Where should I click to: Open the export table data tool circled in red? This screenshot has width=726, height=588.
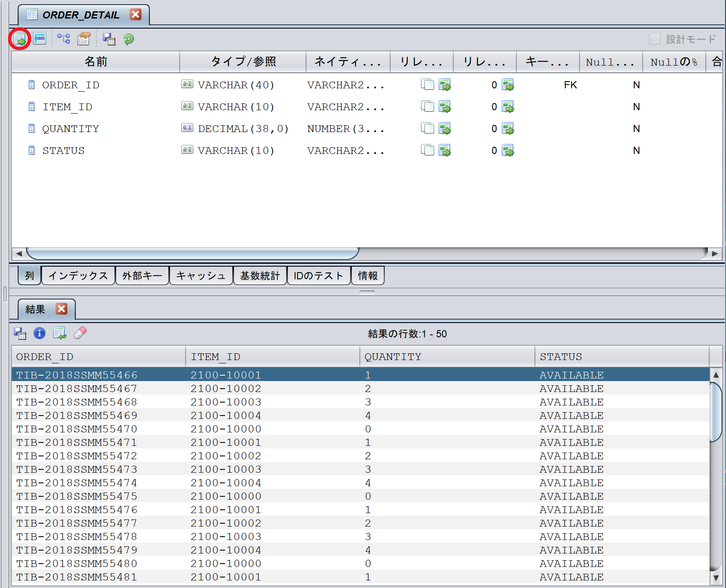coord(20,39)
